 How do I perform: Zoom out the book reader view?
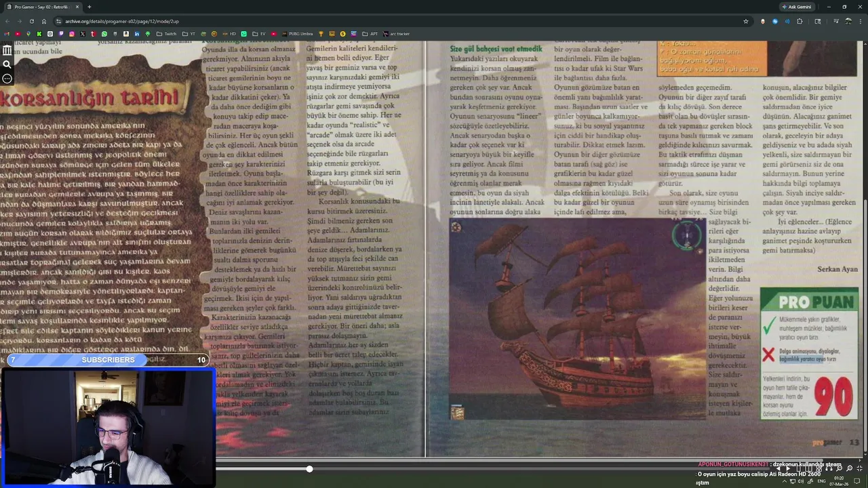839,468
